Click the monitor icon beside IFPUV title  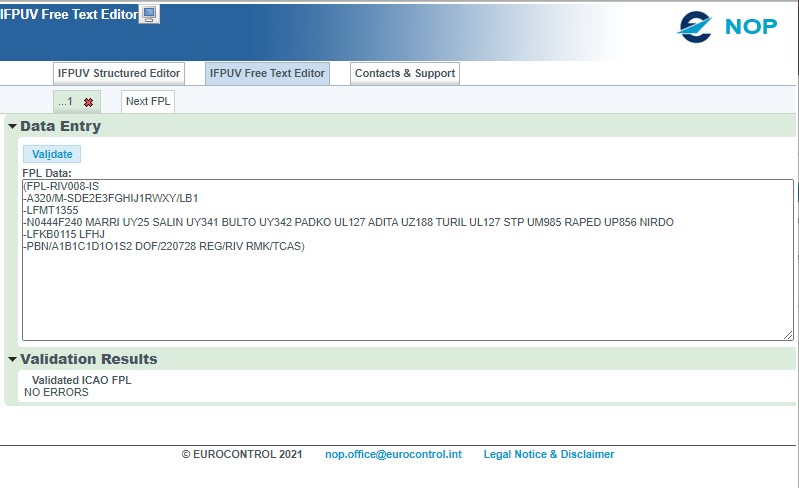click(149, 14)
